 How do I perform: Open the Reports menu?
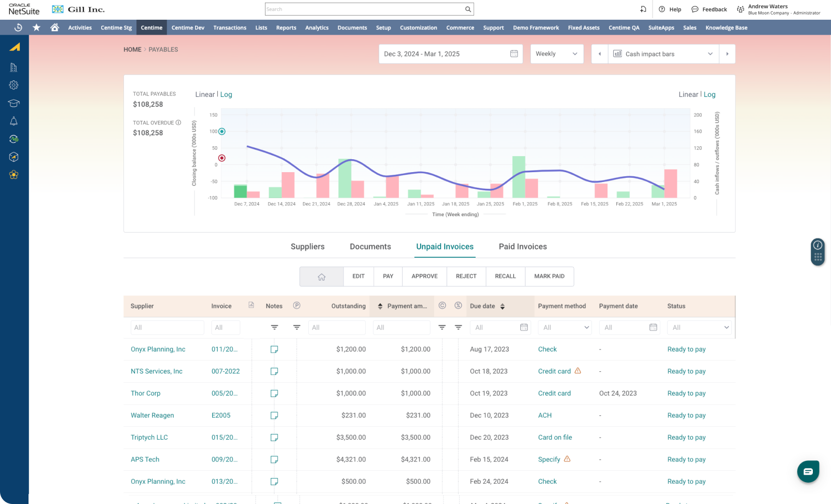tap(286, 28)
